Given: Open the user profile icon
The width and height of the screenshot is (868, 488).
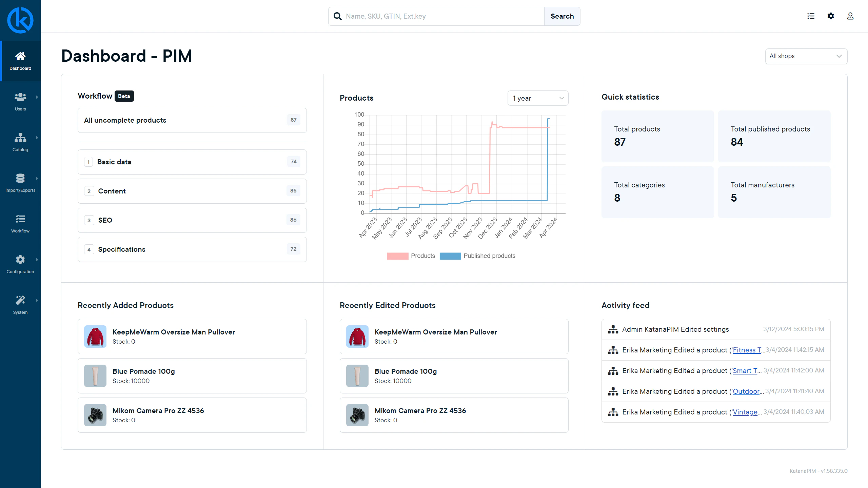Looking at the screenshot, I should pos(850,16).
